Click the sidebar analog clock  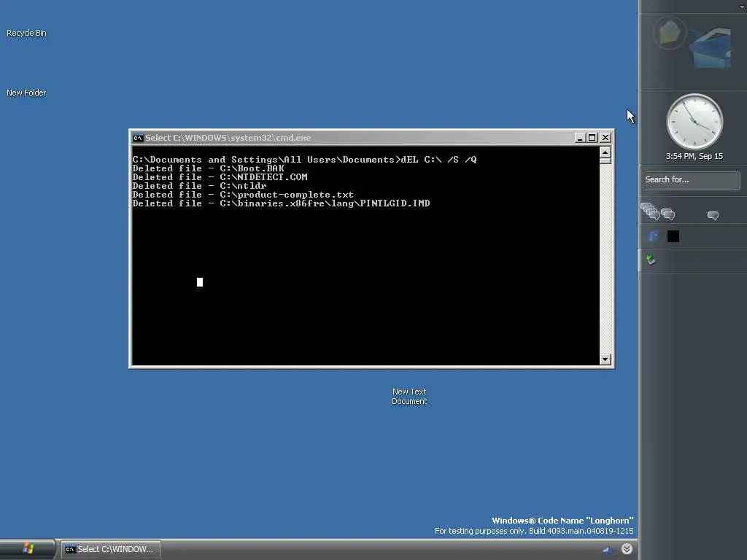point(694,122)
